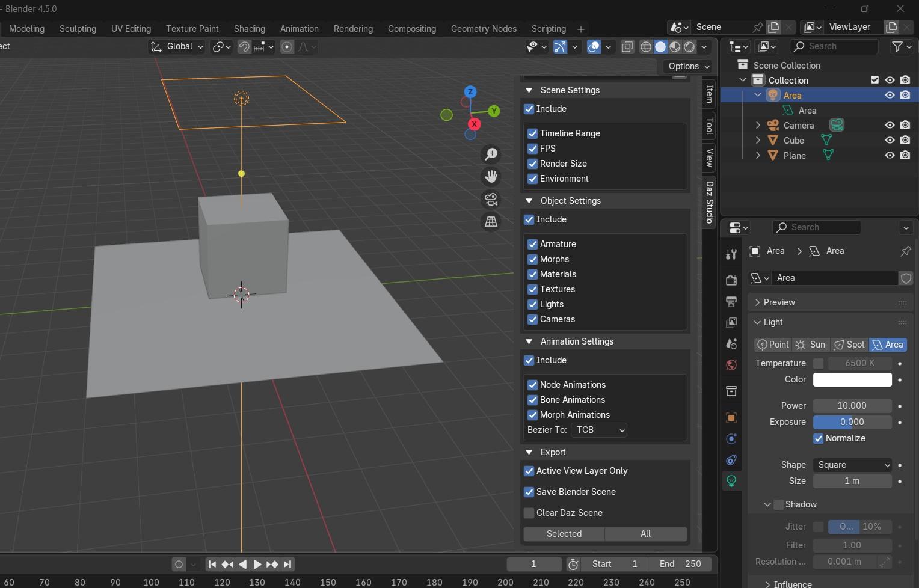Image resolution: width=919 pixels, height=588 pixels.
Task: Enable the Clear Daz Scene checkbox
Action: coord(529,513)
